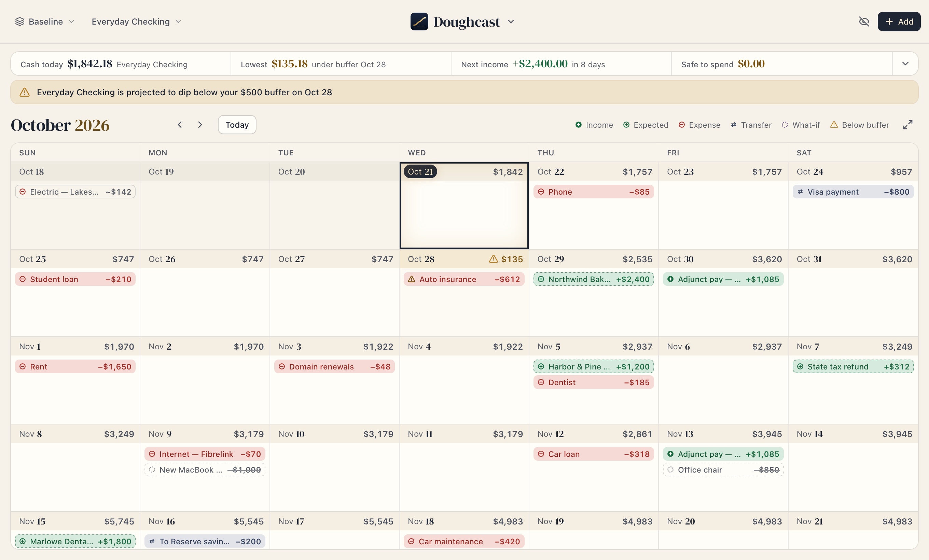Click the October 2026 heading
Screen dimensions: 929x560
tap(60, 125)
